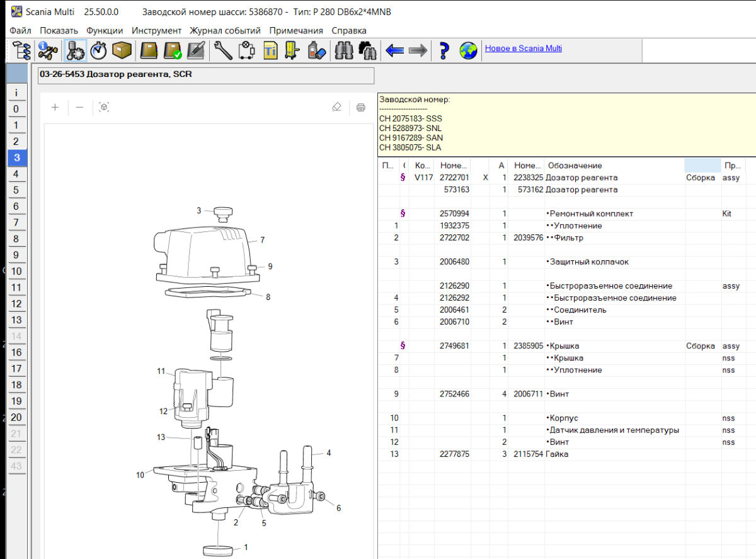Click part number 2749681 for 'Крышка'
This screenshot has height=559, width=756.
tap(454, 346)
